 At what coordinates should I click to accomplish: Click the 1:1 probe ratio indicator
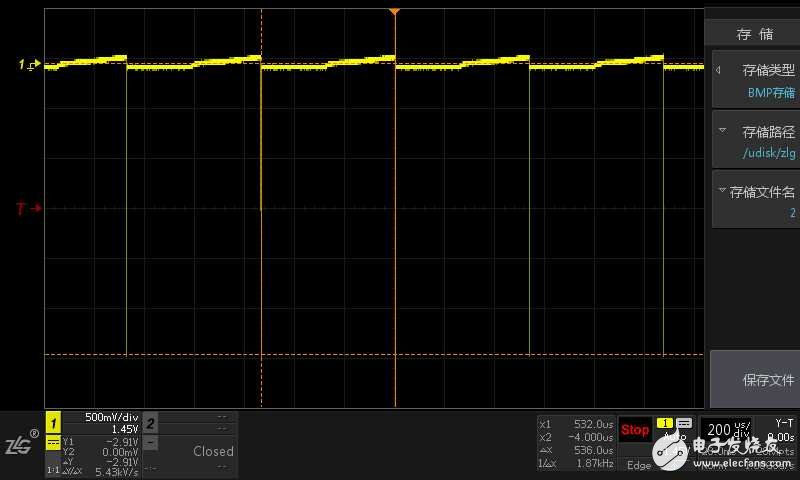(52, 469)
